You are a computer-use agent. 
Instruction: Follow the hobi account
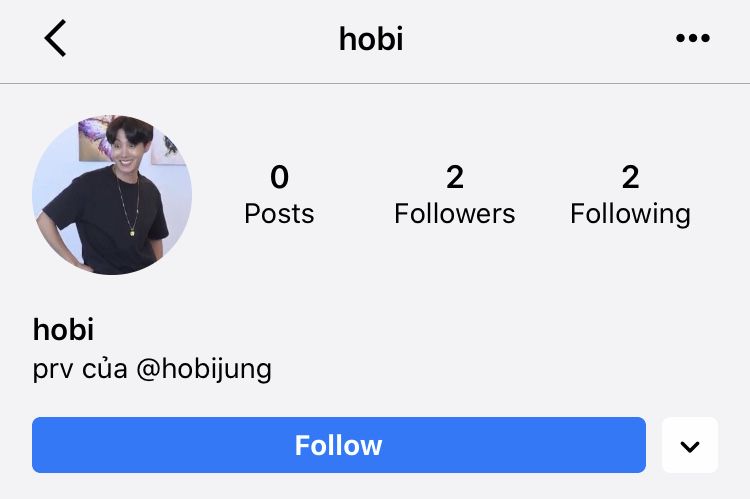tap(339, 445)
